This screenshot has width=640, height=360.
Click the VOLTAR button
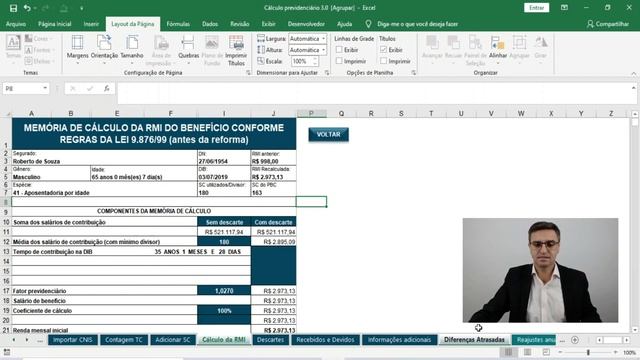pyautogui.click(x=329, y=135)
